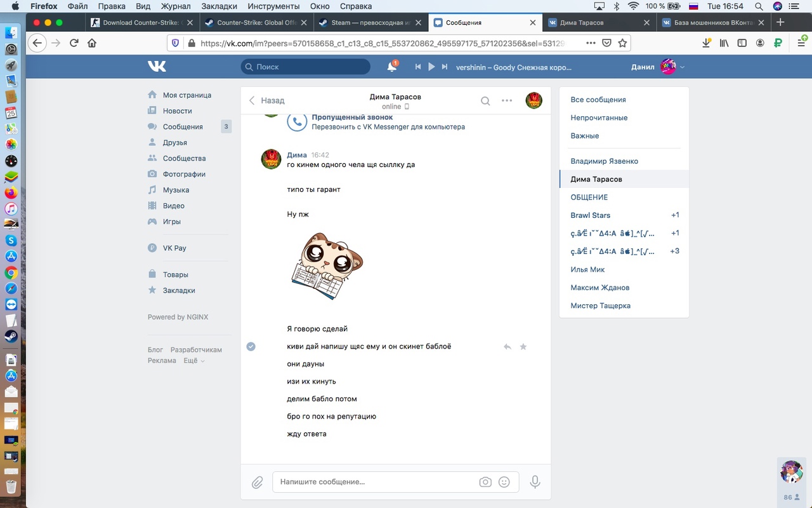Open the Непрочитанные messages filter

(599, 117)
